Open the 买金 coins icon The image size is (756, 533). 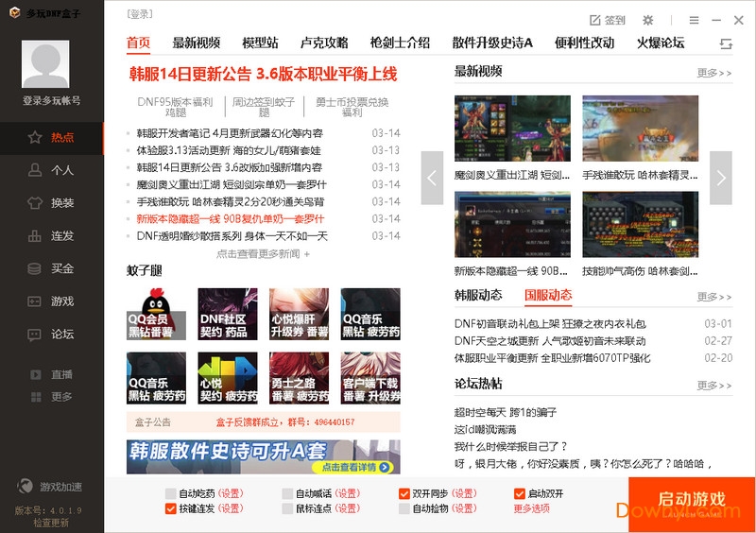[x=35, y=268]
